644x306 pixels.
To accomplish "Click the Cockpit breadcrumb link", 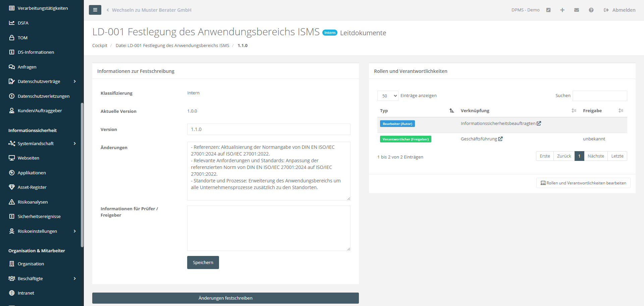I will 100,45.
